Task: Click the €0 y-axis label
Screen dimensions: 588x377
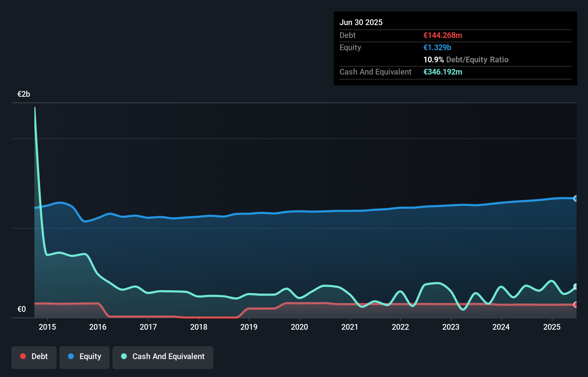Action: [x=21, y=309]
